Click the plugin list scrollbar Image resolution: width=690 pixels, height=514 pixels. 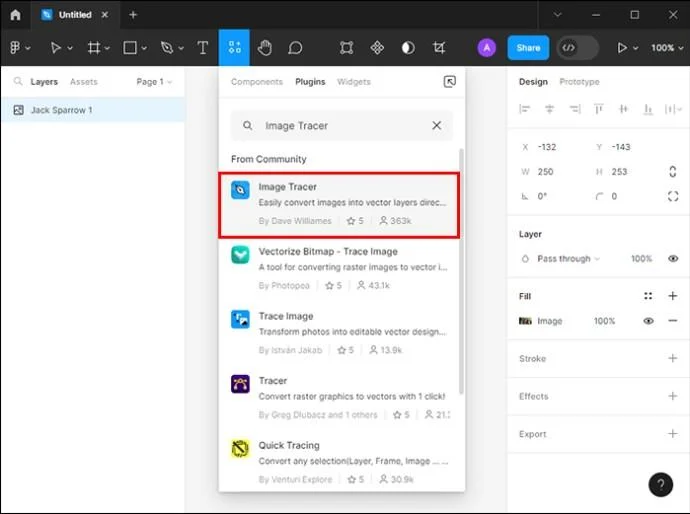point(461,272)
